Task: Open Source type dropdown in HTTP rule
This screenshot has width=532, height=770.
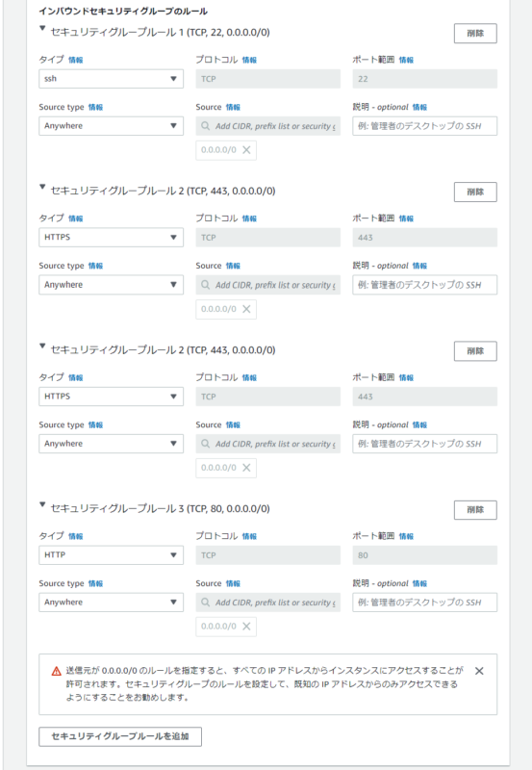Action: [111, 603]
